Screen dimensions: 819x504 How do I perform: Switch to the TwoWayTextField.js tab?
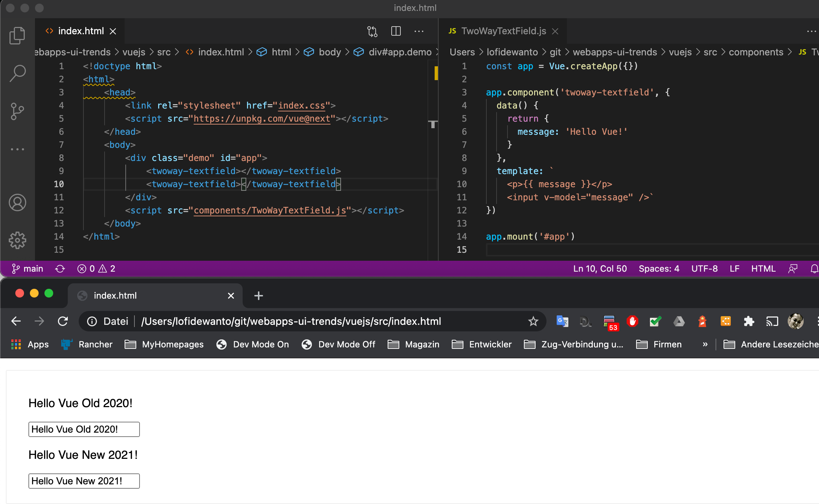point(503,31)
